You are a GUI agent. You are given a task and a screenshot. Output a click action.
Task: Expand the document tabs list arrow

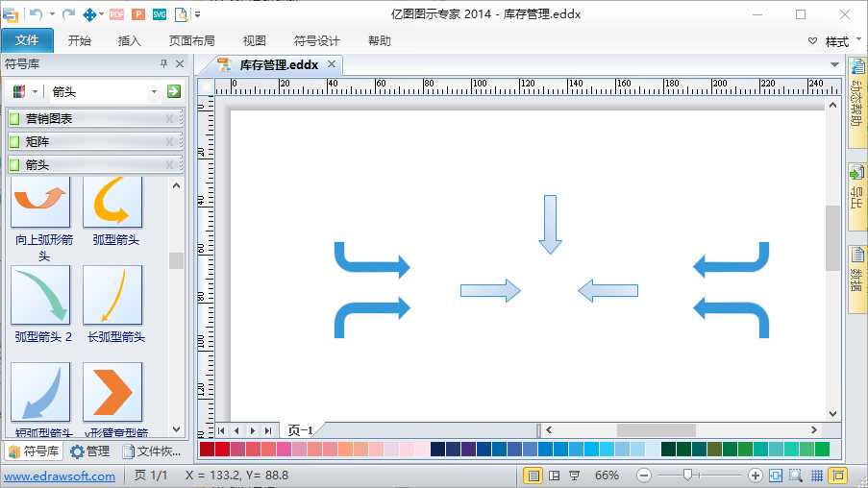pyautogui.click(x=834, y=64)
